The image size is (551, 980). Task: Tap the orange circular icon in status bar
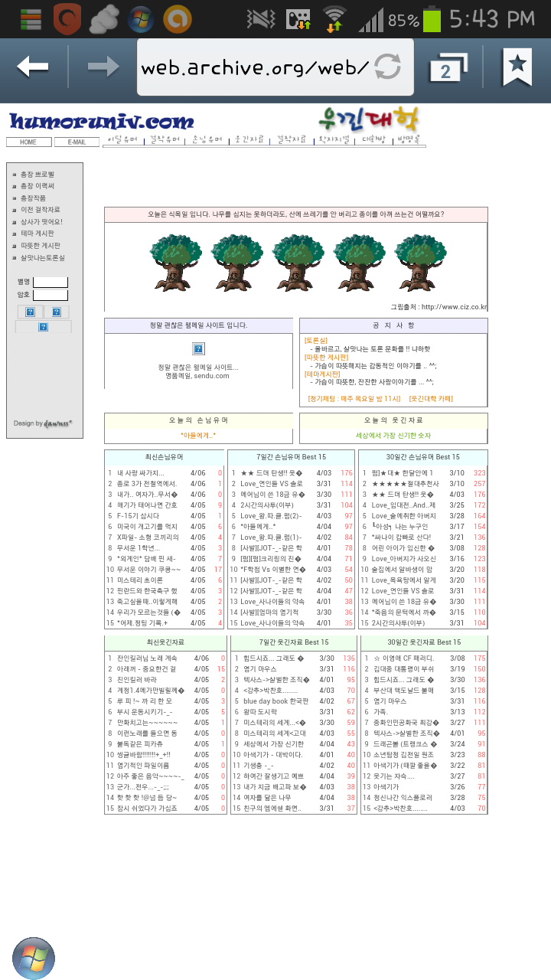click(178, 19)
